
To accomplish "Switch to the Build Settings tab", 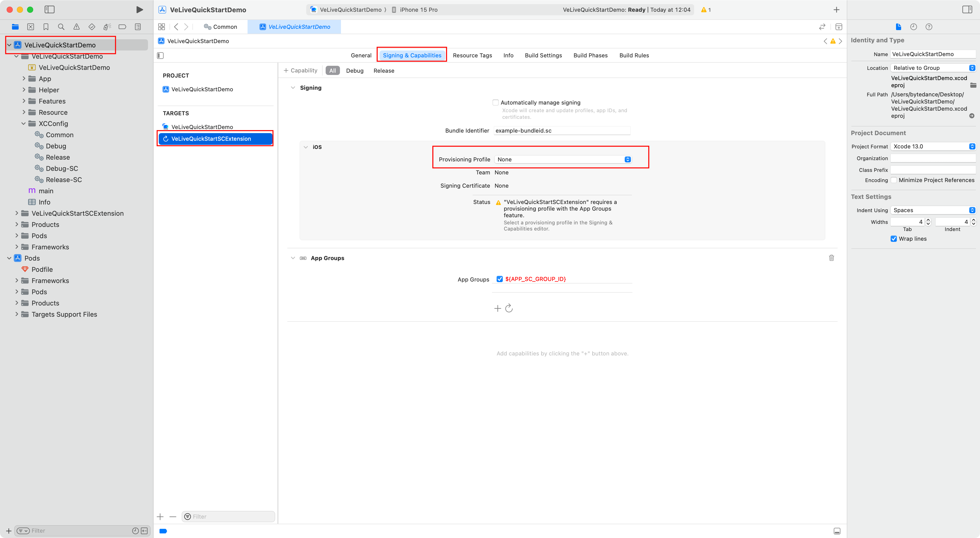I will pos(543,55).
